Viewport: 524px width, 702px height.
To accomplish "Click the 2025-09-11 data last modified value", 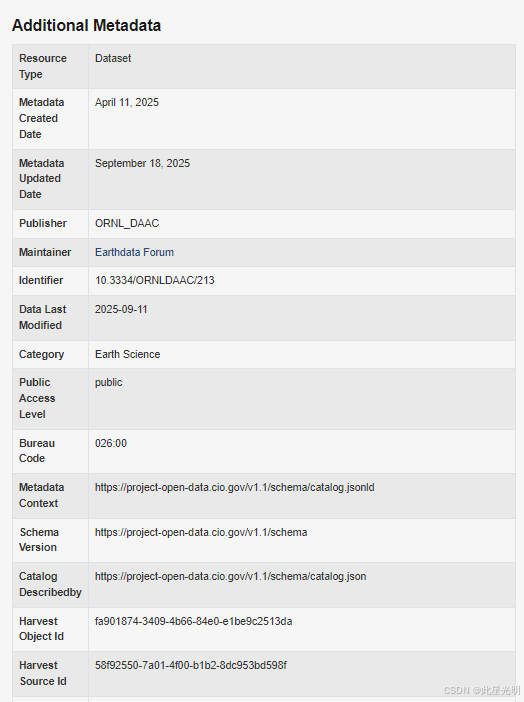I will point(121,309).
